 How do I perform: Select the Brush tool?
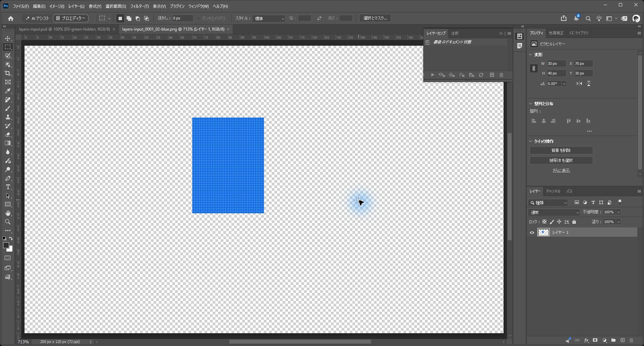(x=8, y=108)
